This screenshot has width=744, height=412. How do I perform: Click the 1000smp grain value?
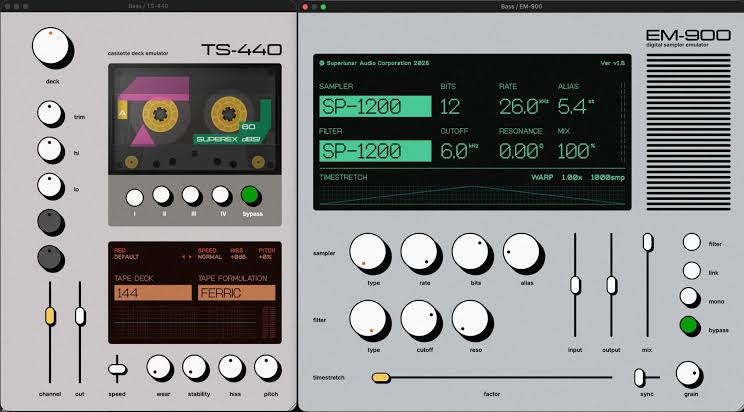(x=608, y=177)
